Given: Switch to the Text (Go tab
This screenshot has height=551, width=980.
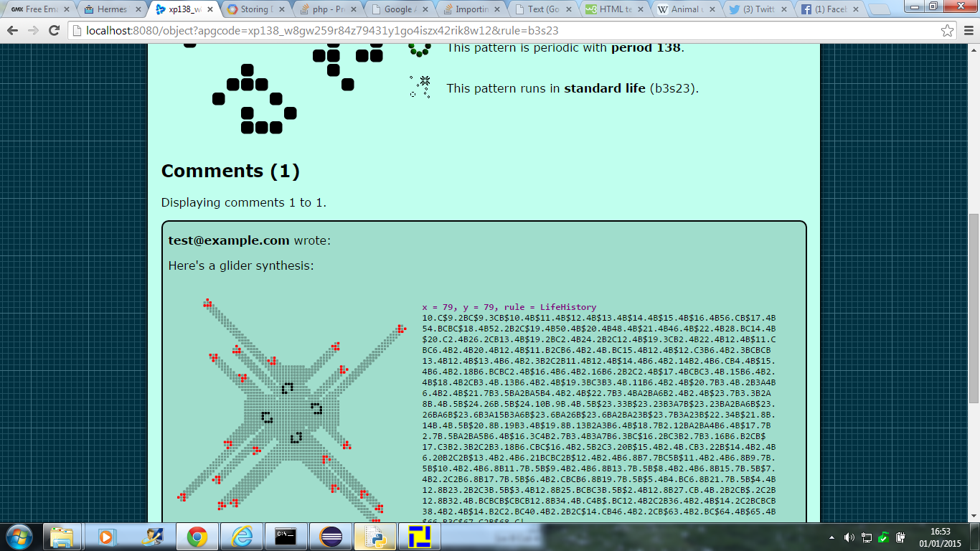Looking at the screenshot, I should point(542,9).
